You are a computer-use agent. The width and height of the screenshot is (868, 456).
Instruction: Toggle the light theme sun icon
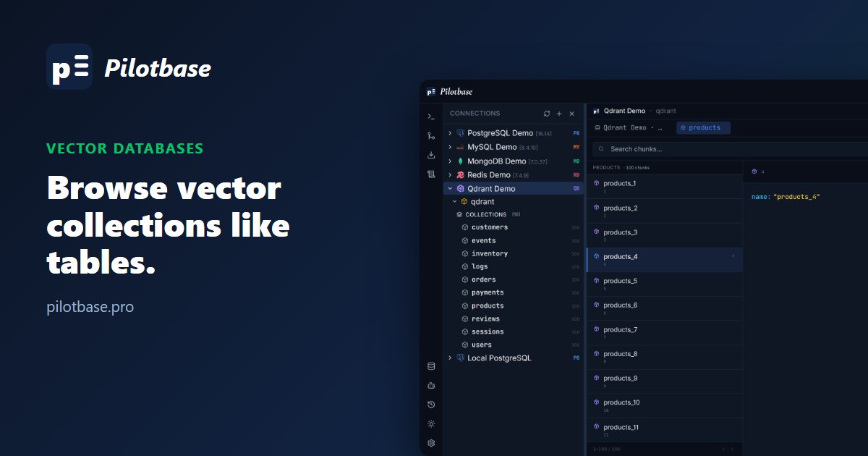431,424
